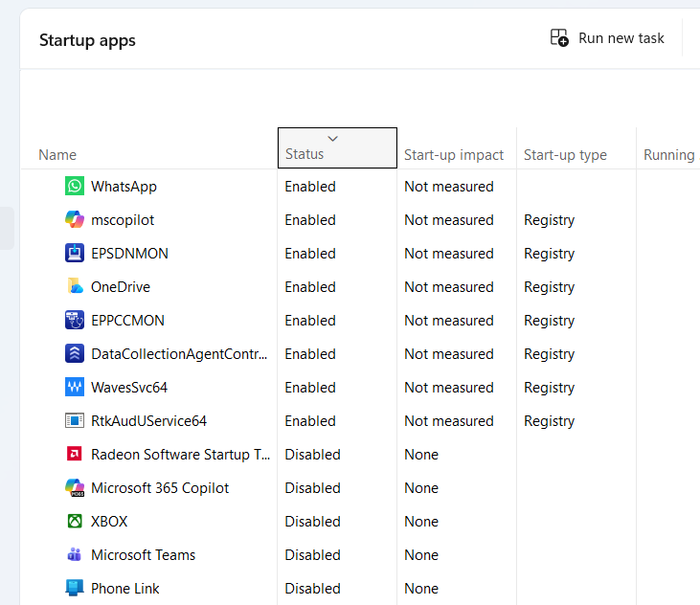Click the WavesSvc64 icon
Image resolution: width=700 pixels, height=605 pixels.
tap(75, 387)
